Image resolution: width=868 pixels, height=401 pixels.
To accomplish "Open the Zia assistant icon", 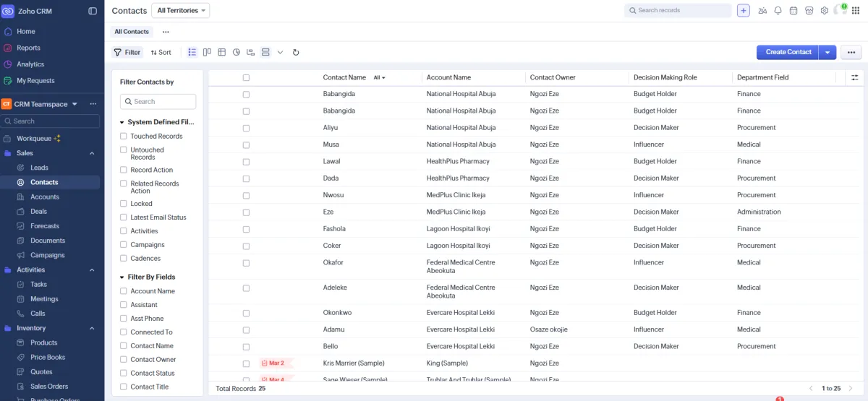I will [762, 11].
